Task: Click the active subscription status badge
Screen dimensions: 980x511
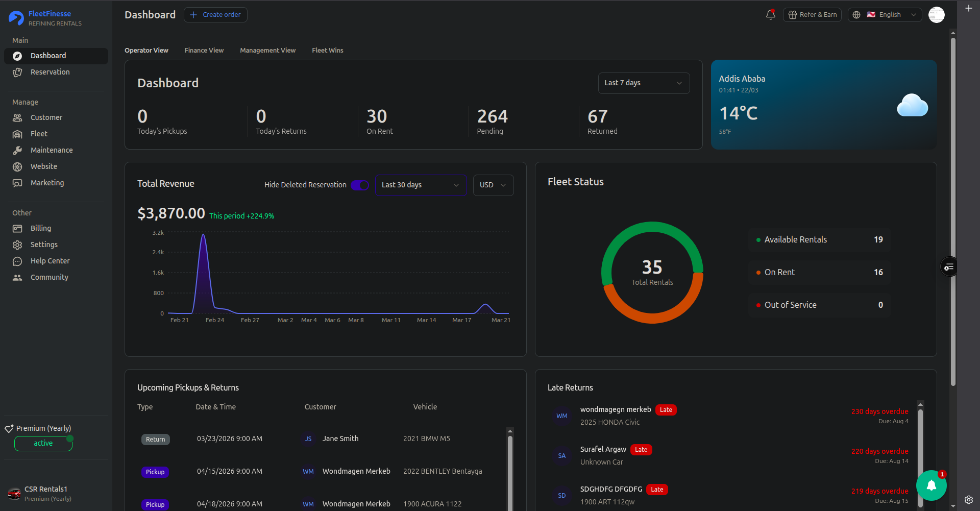Action: [x=43, y=444]
